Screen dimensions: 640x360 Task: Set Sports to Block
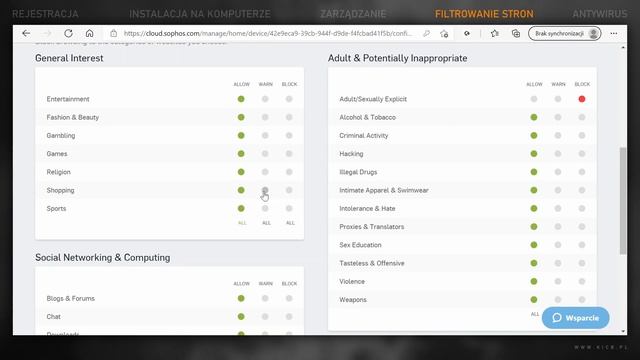(289, 209)
